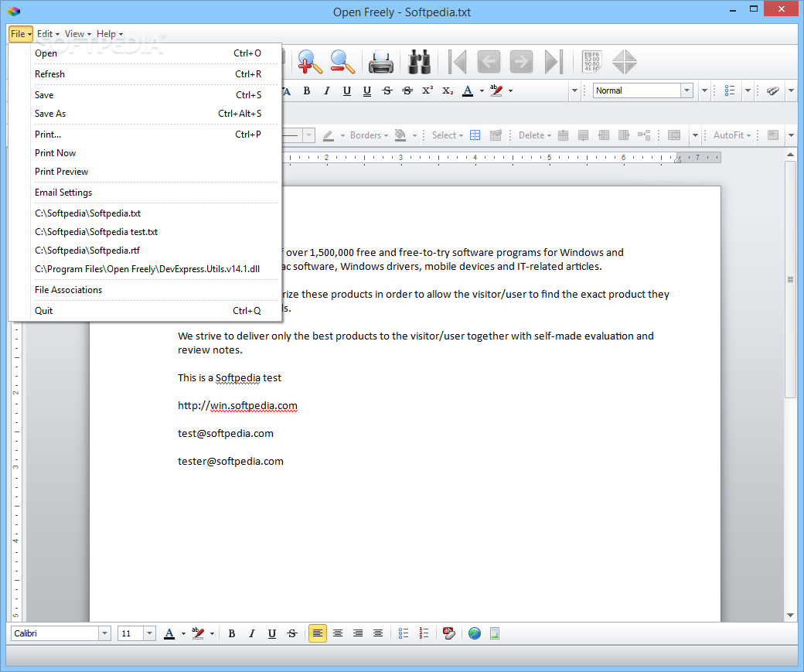Click the previous page left arrow icon
Screen dimensions: 804x672
coord(489,62)
